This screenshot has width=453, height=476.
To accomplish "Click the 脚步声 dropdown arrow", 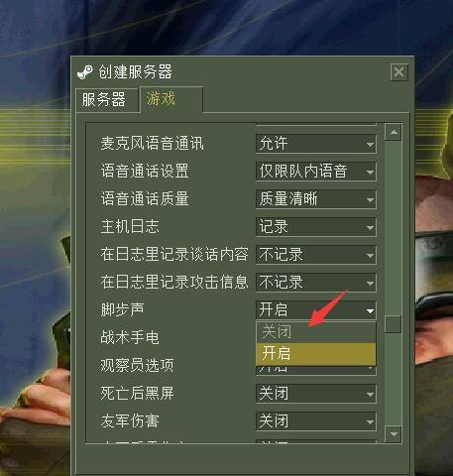I will click(370, 311).
